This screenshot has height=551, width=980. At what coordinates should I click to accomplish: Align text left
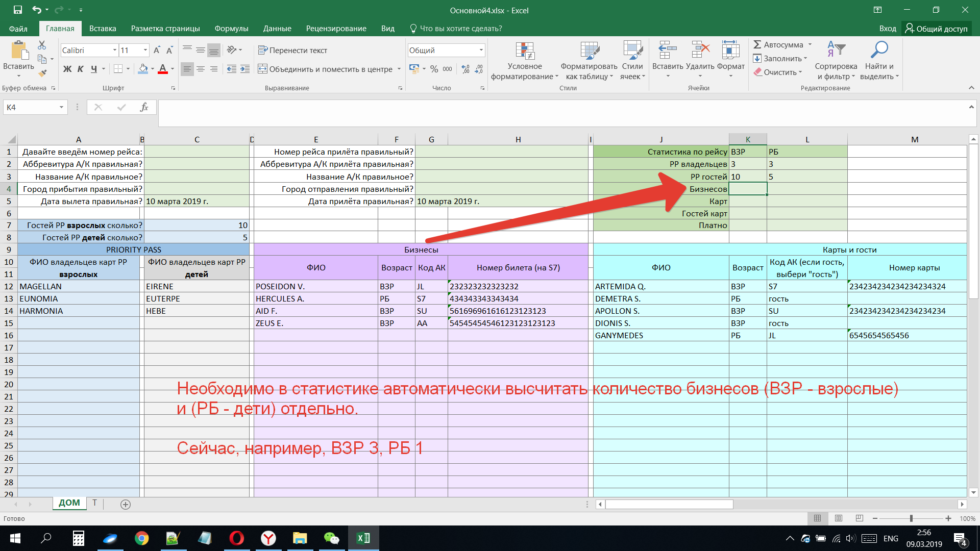click(x=187, y=69)
